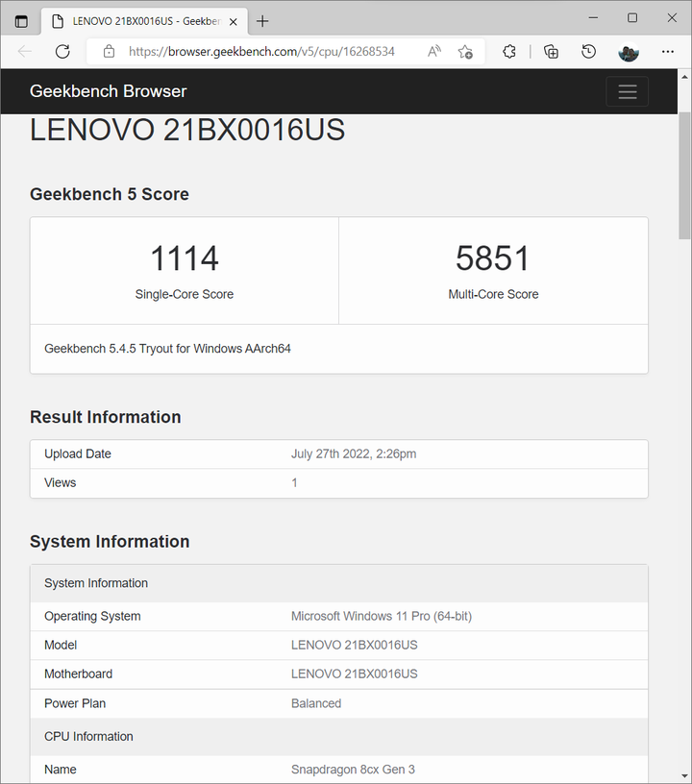Minimize the browser window

tap(593, 18)
